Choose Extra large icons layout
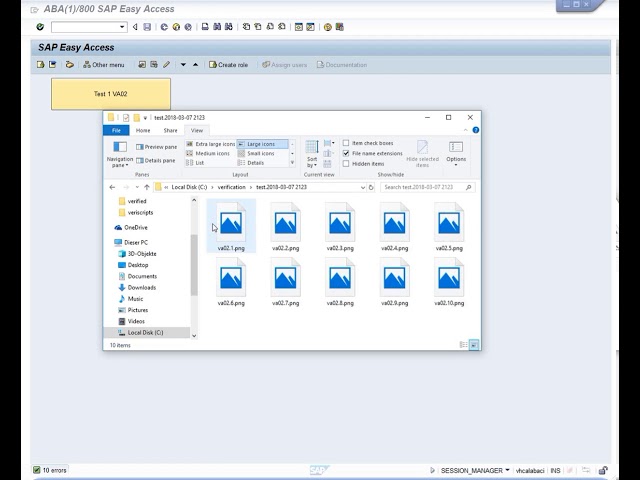 point(211,144)
